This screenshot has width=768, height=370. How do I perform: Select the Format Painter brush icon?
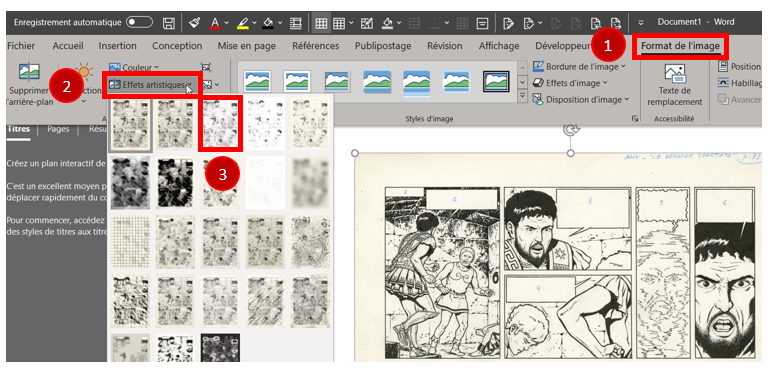[x=194, y=23]
